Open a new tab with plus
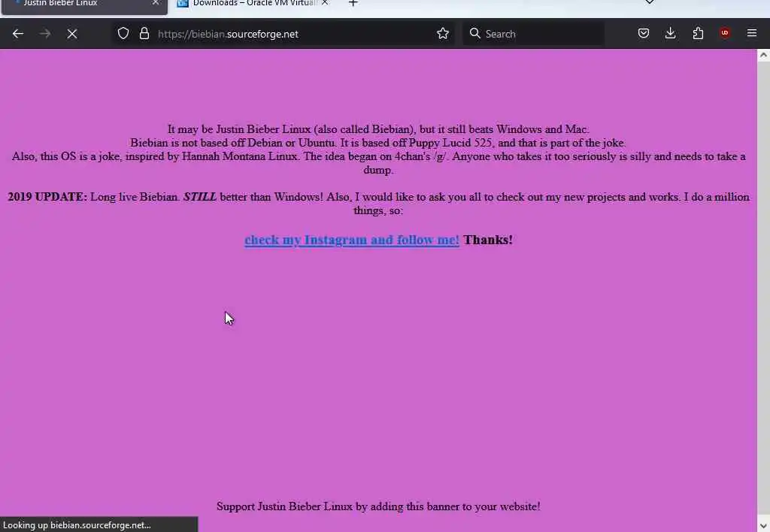Image resolution: width=770 pixels, height=532 pixels. (353, 4)
